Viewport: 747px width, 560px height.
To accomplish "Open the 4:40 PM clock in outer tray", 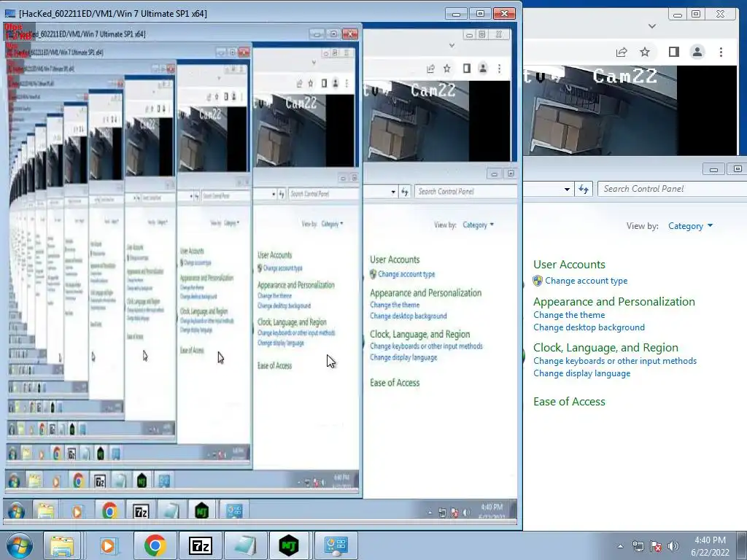I will [710, 546].
